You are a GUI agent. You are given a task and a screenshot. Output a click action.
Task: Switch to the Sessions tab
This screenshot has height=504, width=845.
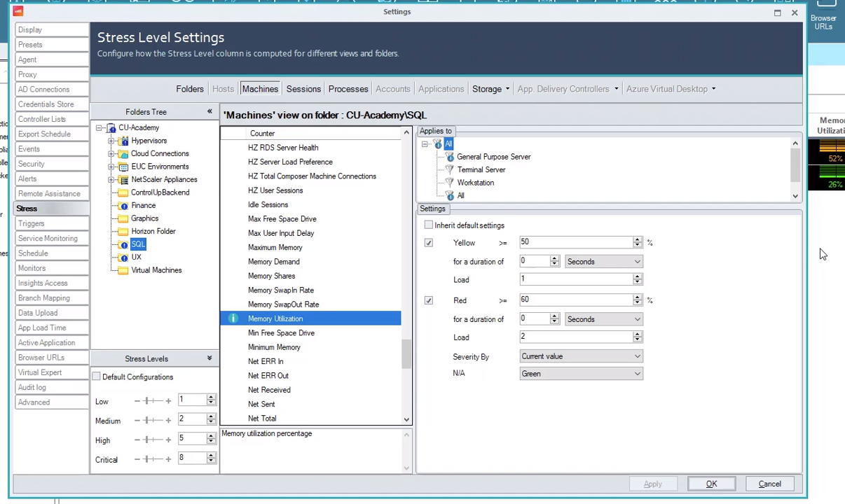303,89
